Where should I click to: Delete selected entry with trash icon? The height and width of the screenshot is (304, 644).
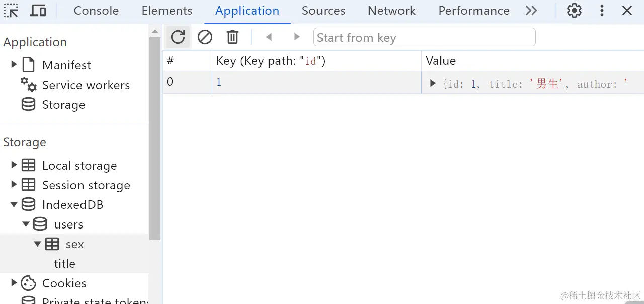pyautogui.click(x=232, y=37)
